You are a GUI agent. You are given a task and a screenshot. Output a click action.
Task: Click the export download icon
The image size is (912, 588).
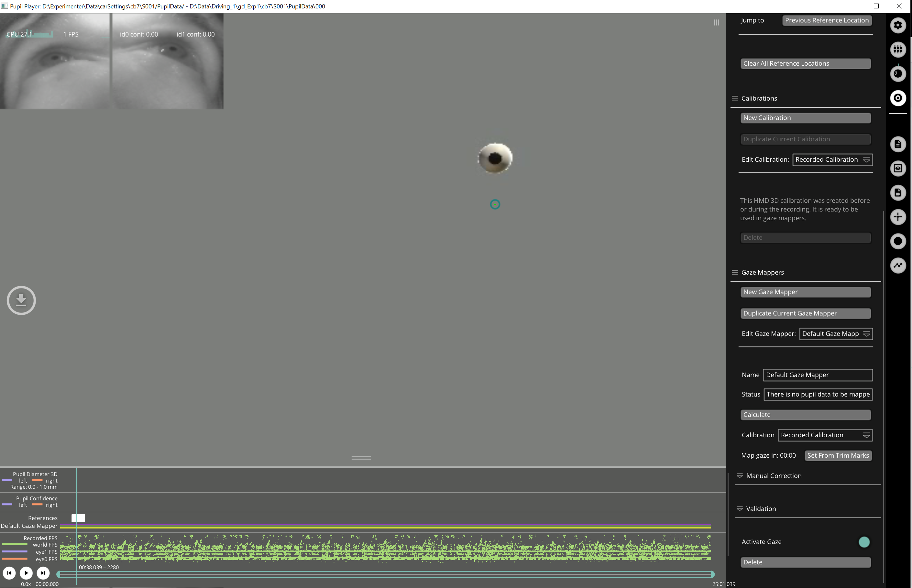21,300
